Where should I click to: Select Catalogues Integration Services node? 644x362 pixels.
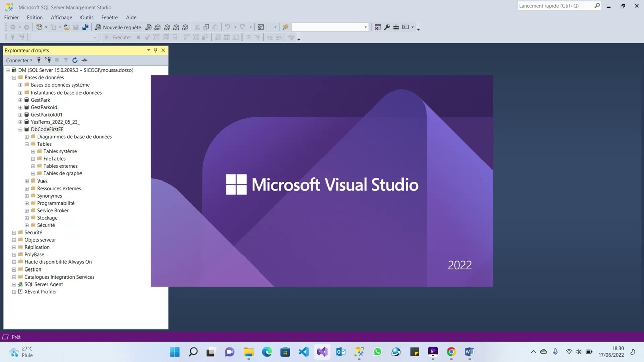59,277
